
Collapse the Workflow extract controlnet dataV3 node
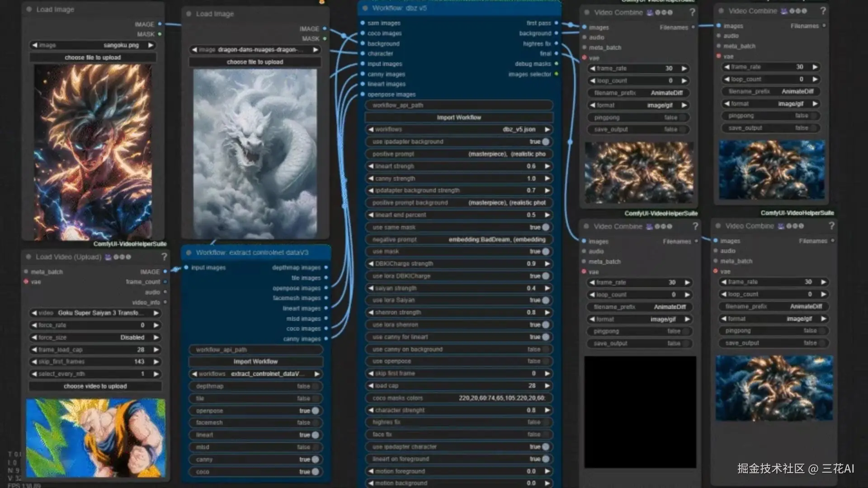(189, 253)
